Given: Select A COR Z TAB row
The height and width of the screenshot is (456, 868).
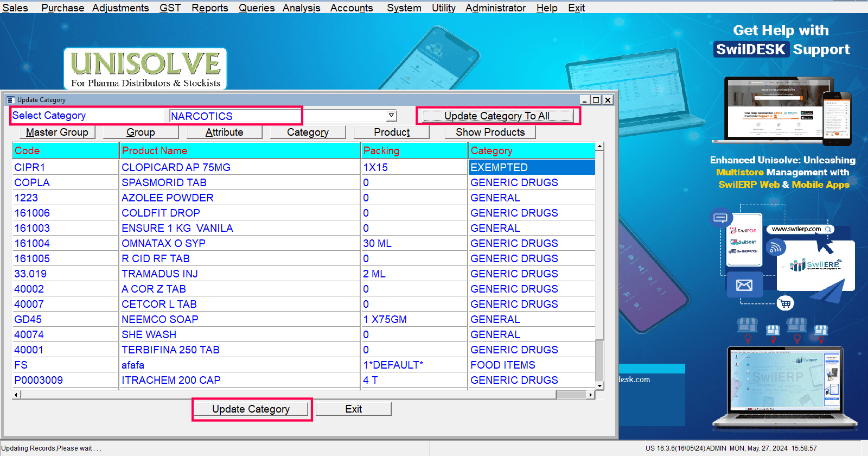Looking at the screenshot, I should (x=240, y=289).
